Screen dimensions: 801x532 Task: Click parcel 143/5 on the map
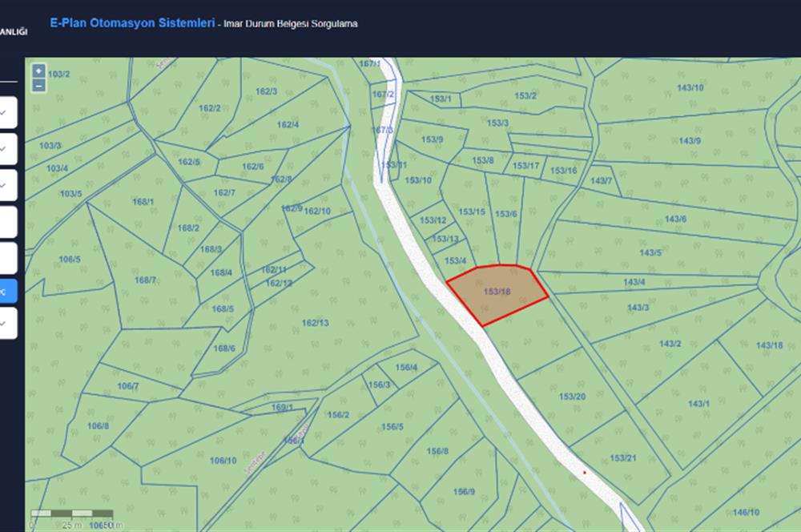[x=650, y=253]
